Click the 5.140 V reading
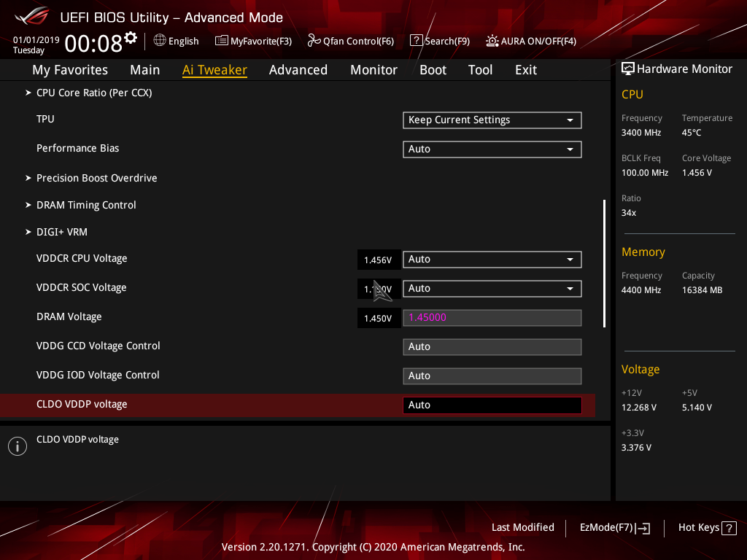 pos(697,408)
